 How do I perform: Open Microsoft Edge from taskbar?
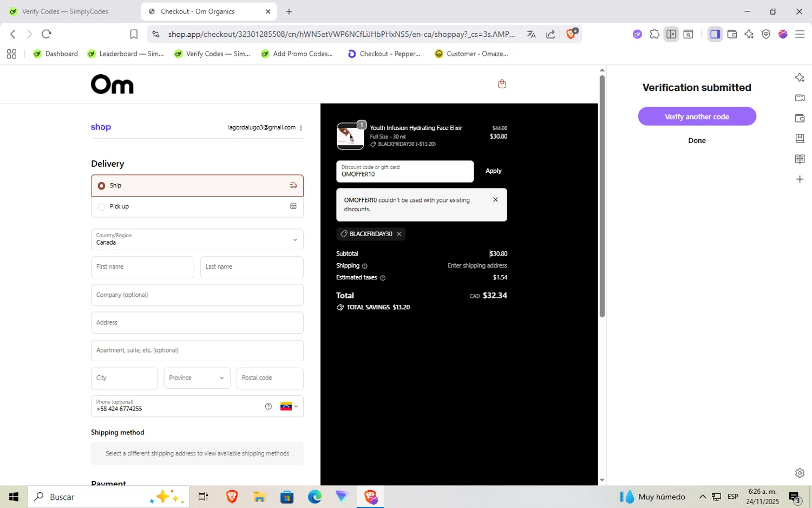(315, 497)
